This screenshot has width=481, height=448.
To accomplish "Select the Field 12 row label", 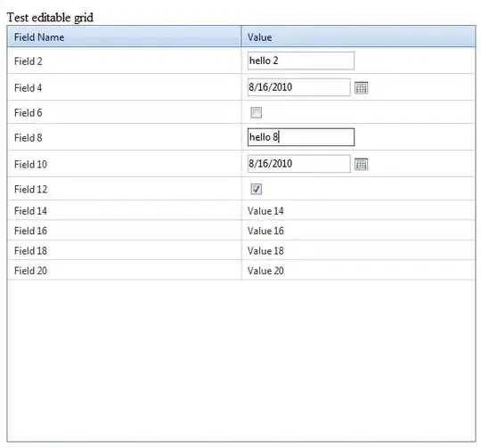I will [x=30, y=189].
